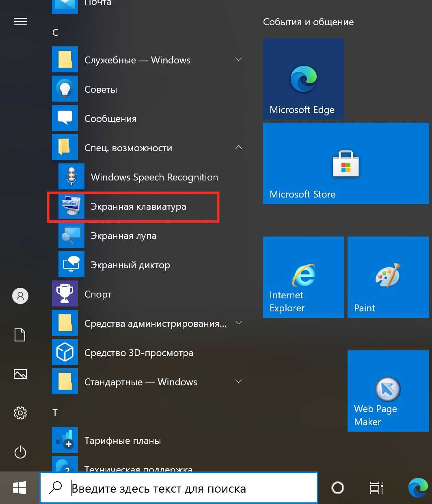432x504 pixels.
Task: Open the Microsoft Edge tile
Action: click(304, 79)
